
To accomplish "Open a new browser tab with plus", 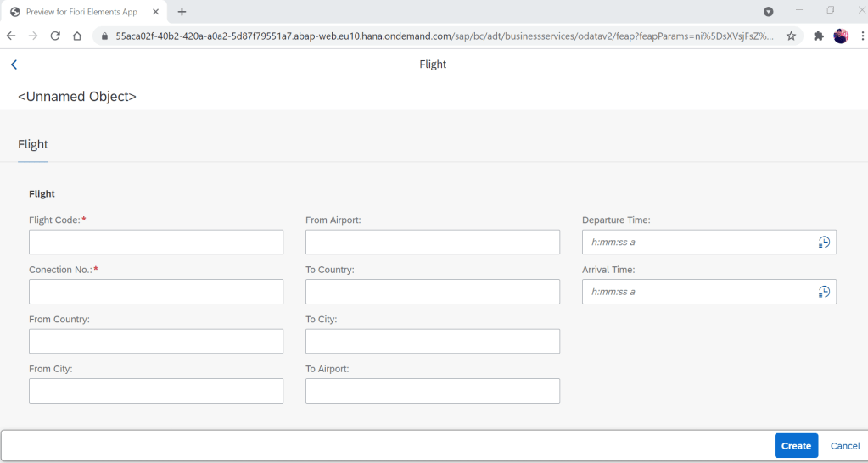I will pos(182,12).
